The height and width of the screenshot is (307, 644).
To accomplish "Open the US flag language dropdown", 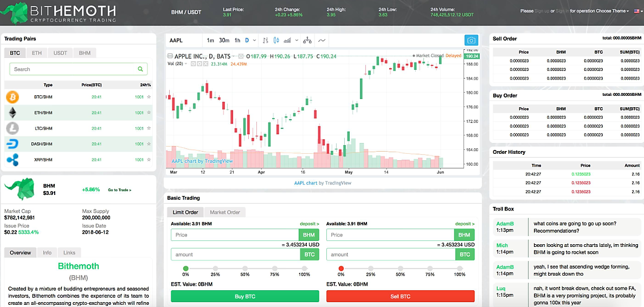I will [637, 11].
